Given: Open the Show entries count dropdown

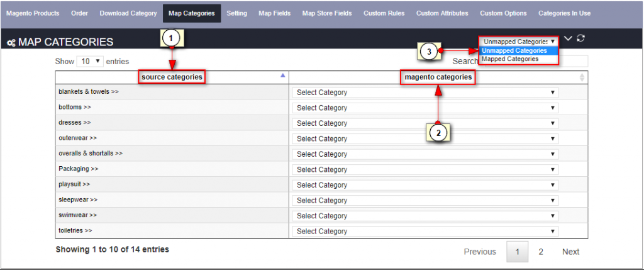Looking at the screenshot, I should click(x=90, y=61).
